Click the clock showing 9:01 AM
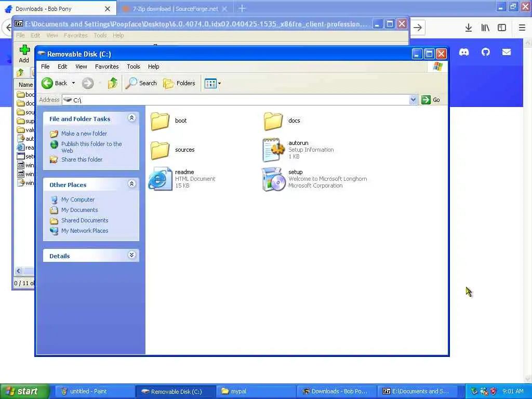Screen dimensions: 532x399 (513, 391)
